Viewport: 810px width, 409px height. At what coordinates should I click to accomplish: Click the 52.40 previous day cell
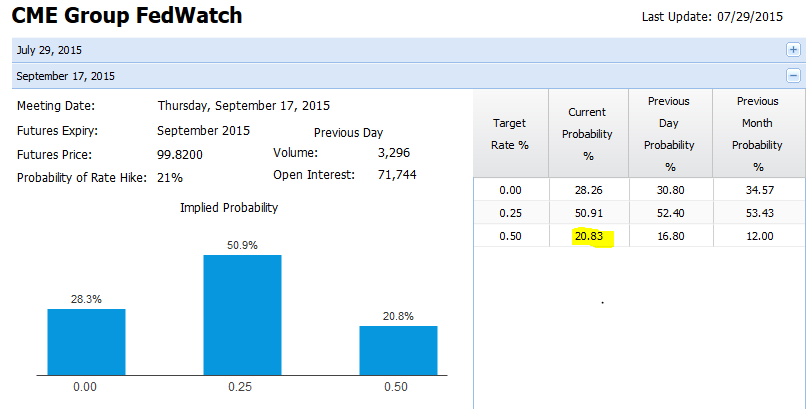point(671,213)
